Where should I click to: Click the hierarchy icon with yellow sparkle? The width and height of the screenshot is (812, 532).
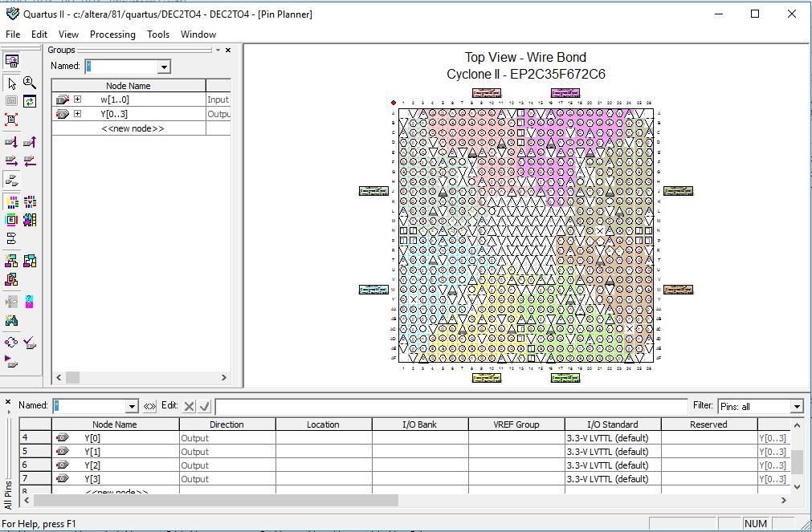[x=11, y=261]
